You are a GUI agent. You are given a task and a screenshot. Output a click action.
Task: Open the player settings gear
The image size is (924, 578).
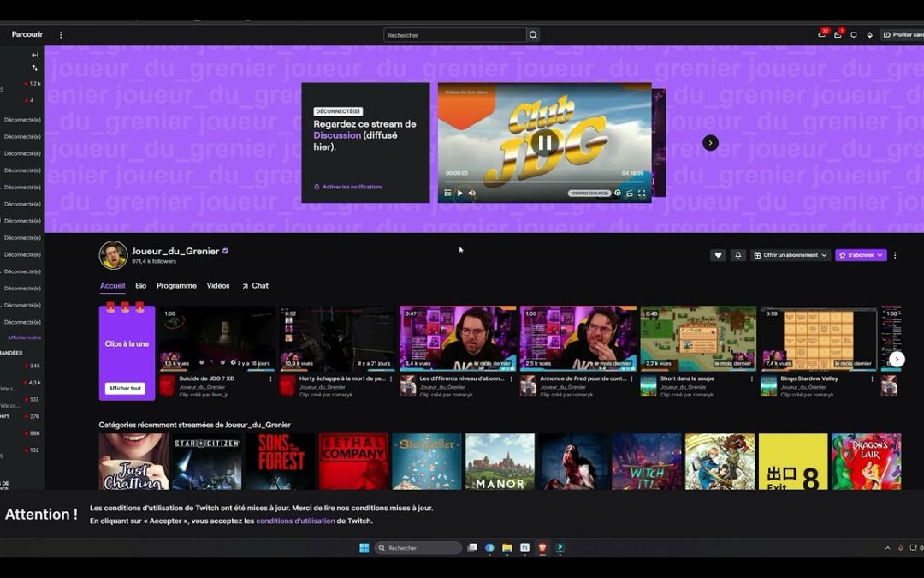pyautogui.click(x=618, y=193)
